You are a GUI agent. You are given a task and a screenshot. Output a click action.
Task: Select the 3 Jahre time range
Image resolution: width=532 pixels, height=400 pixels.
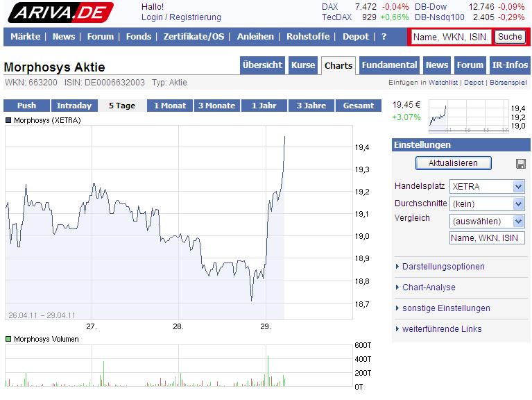tap(311, 106)
